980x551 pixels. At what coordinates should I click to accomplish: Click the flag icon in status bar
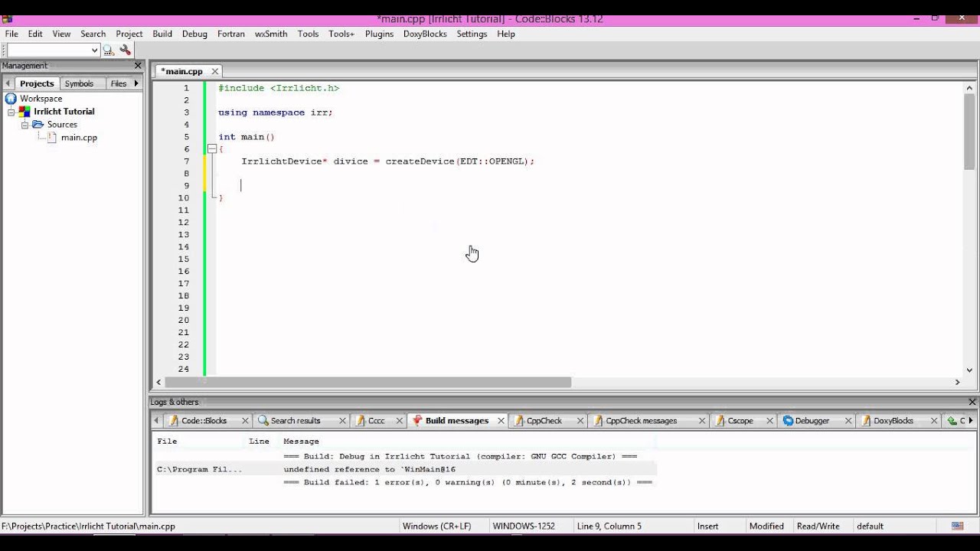pyautogui.click(x=957, y=527)
